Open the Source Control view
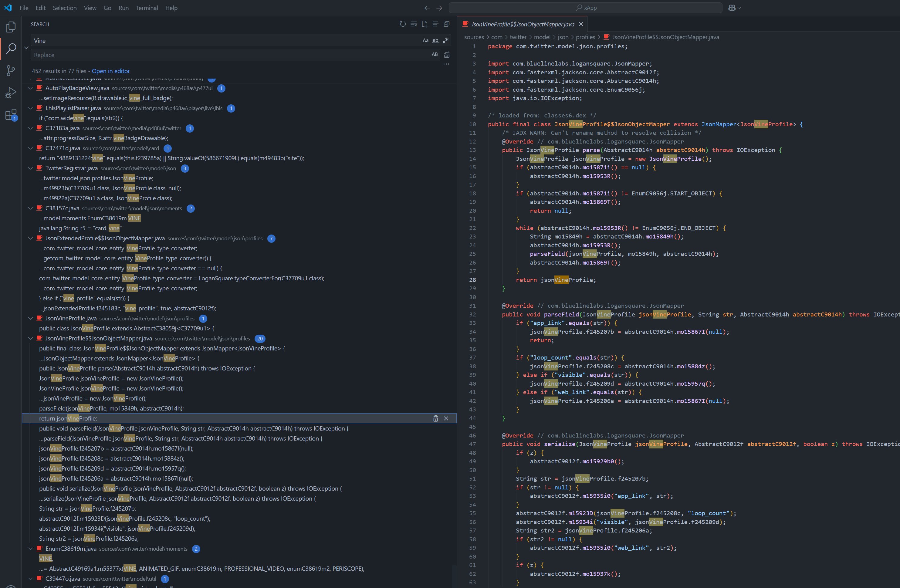 pos(11,70)
